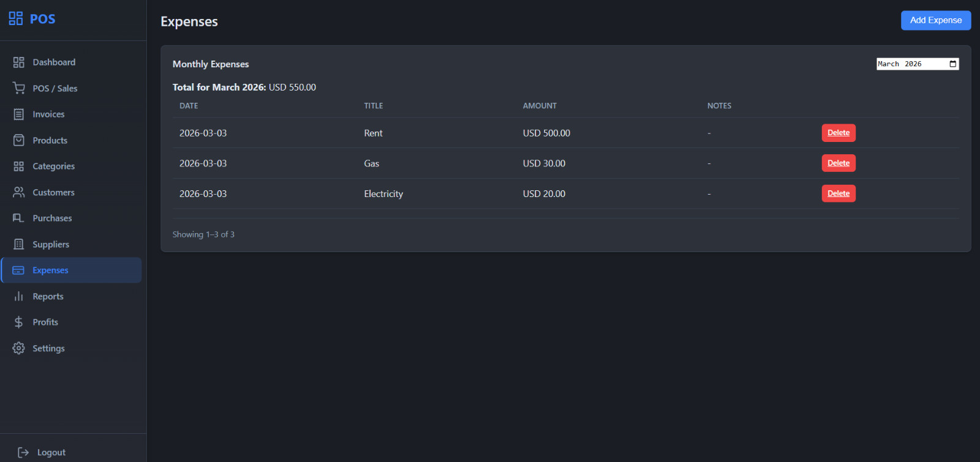Image resolution: width=980 pixels, height=462 pixels.
Task: Go to POS / Sales page
Action: (x=71, y=88)
